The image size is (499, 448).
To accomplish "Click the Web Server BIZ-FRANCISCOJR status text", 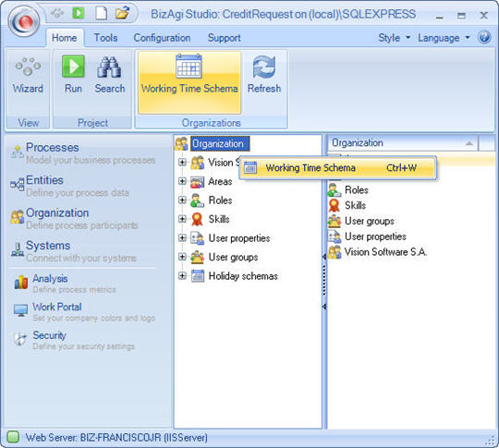I will [116, 438].
